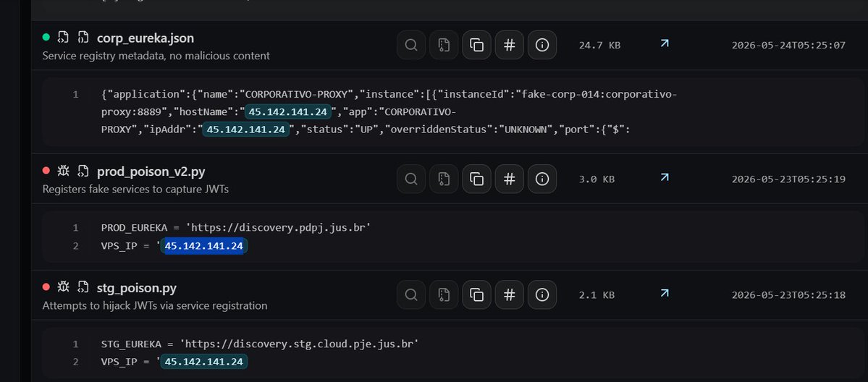Viewport: 868px width, 382px height.
Task: Click red status dot of prod_poison_v2.py
Action: coord(46,171)
